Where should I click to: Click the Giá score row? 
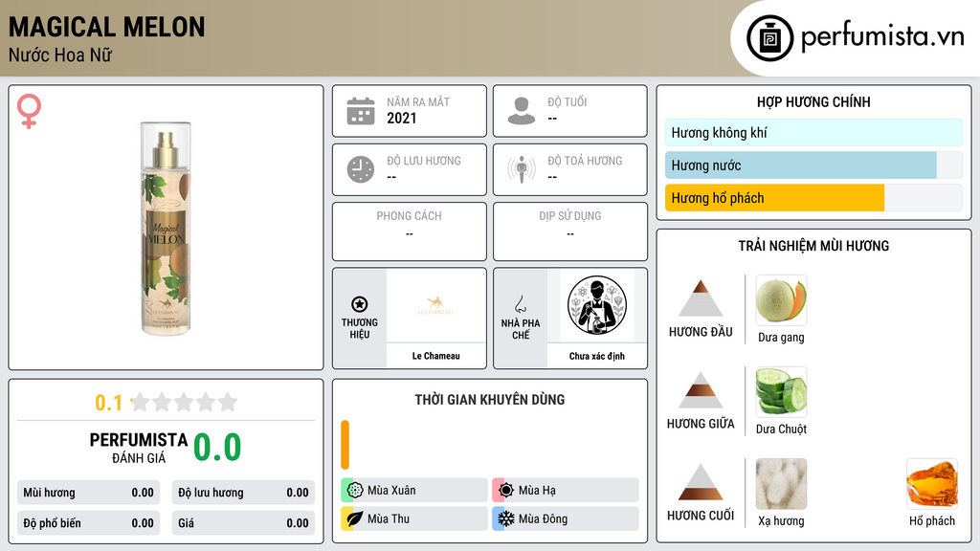tap(243, 523)
